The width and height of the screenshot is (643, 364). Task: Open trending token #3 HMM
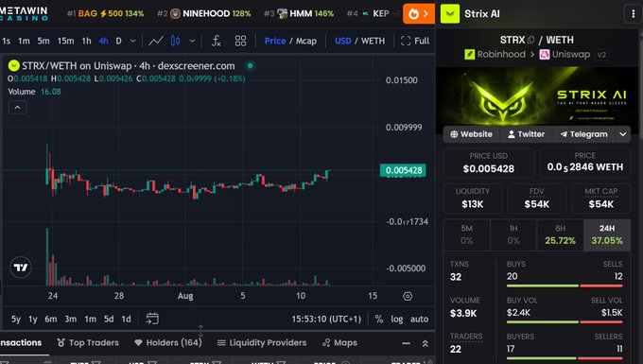pos(299,14)
